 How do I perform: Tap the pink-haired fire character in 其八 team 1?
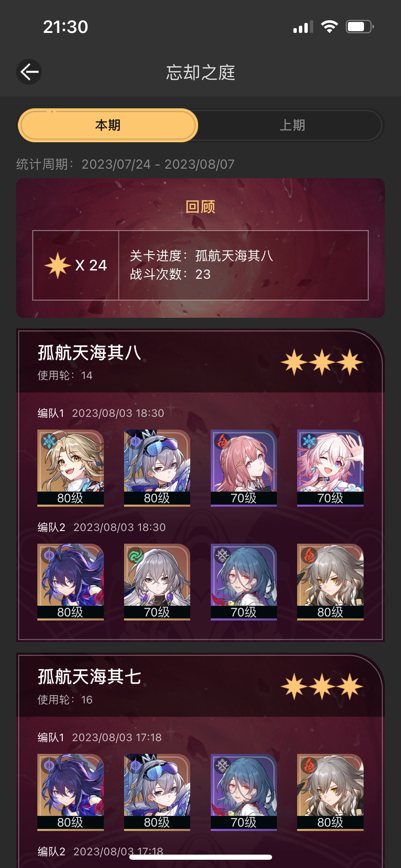click(x=244, y=468)
